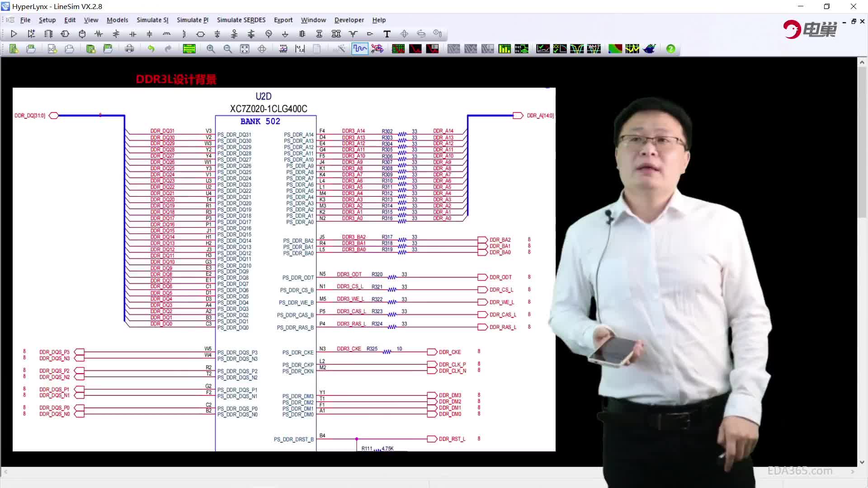This screenshot has width=868, height=488.
Task: Open the yellow bar chart analysis icon
Action: [505, 49]
